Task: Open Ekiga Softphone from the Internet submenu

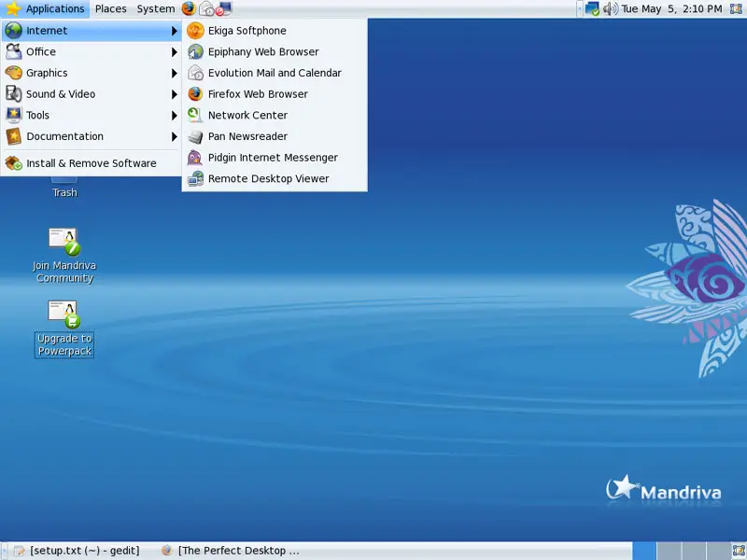Action: click(275, 31)
